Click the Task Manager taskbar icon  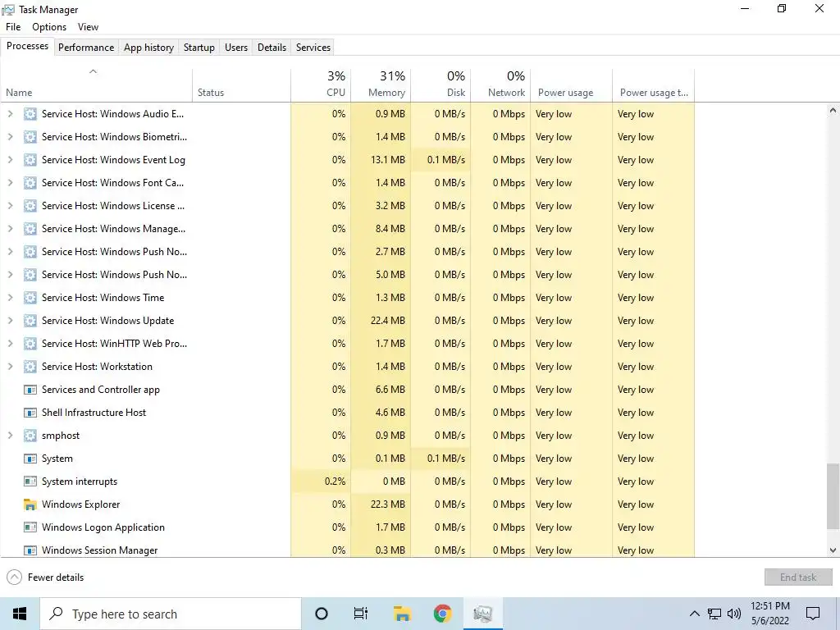tap(482, 614)
